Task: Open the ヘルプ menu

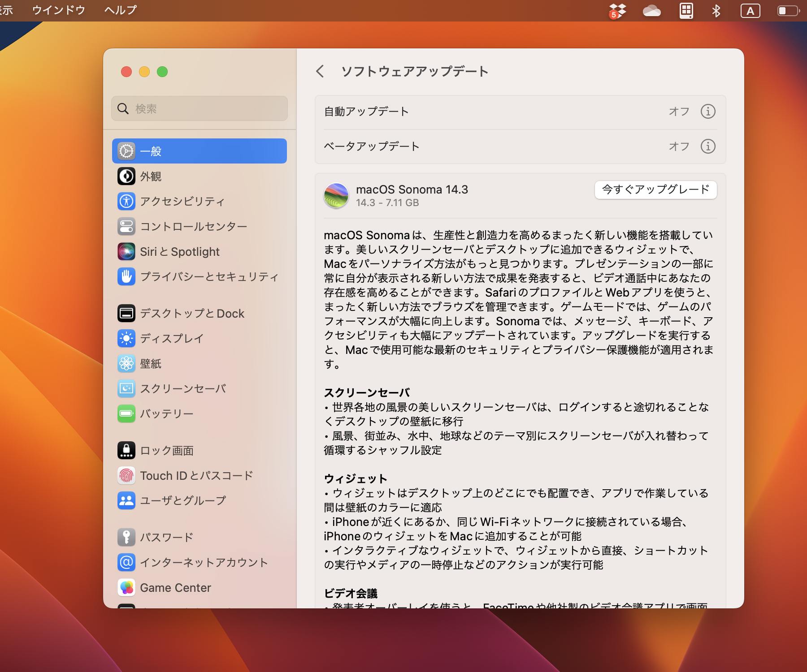Action: click(119, 10)
